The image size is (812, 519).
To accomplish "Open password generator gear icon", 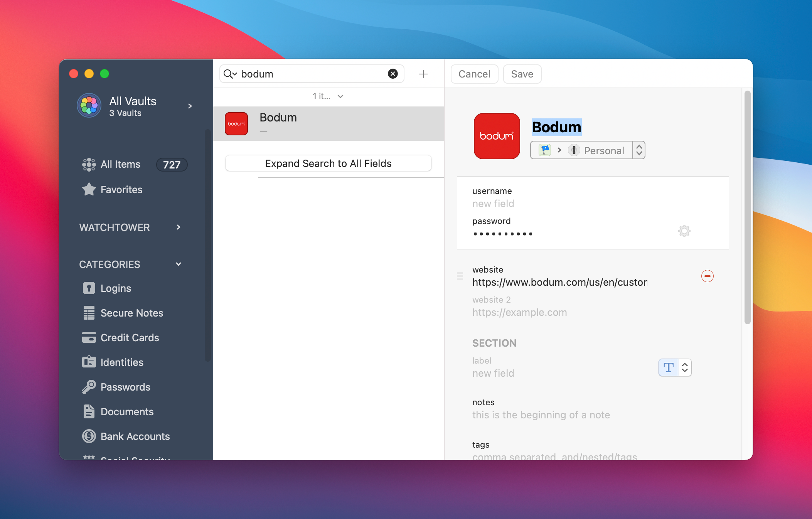I will pyautogui.click(x=684, y=231).
